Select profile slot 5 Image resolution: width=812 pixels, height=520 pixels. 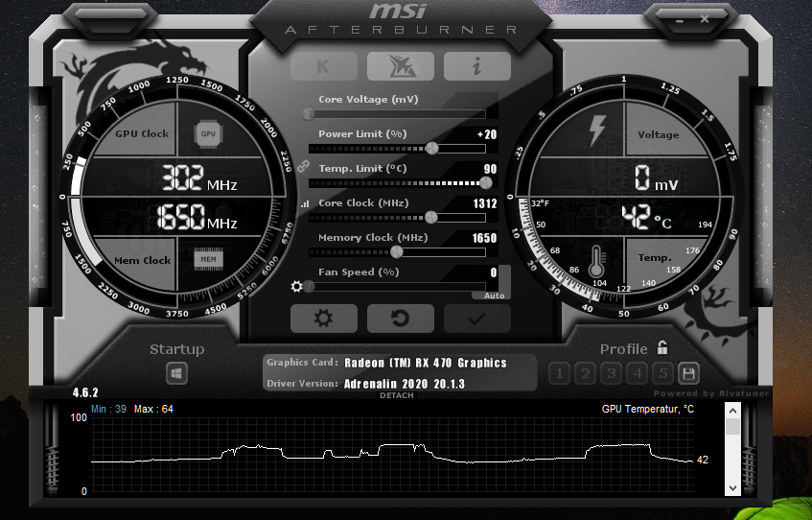[x=662, y=373]
